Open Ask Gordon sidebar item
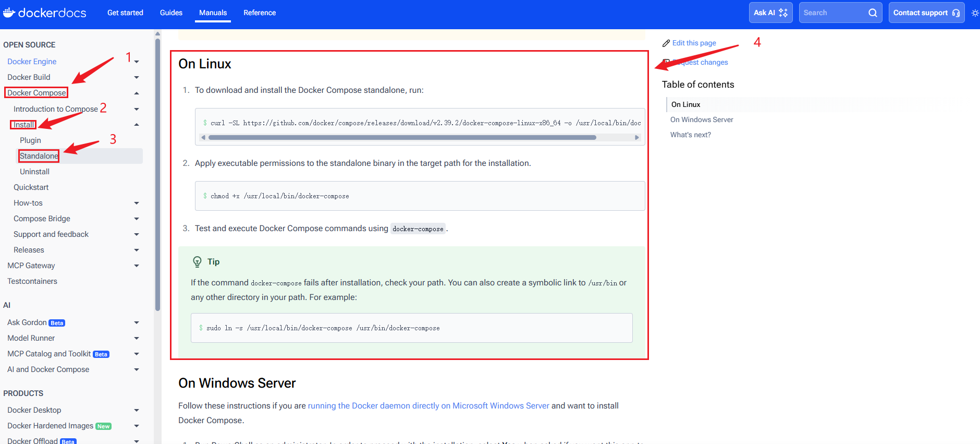Viewport: 980px width, 444px height. tap(27, 322)
